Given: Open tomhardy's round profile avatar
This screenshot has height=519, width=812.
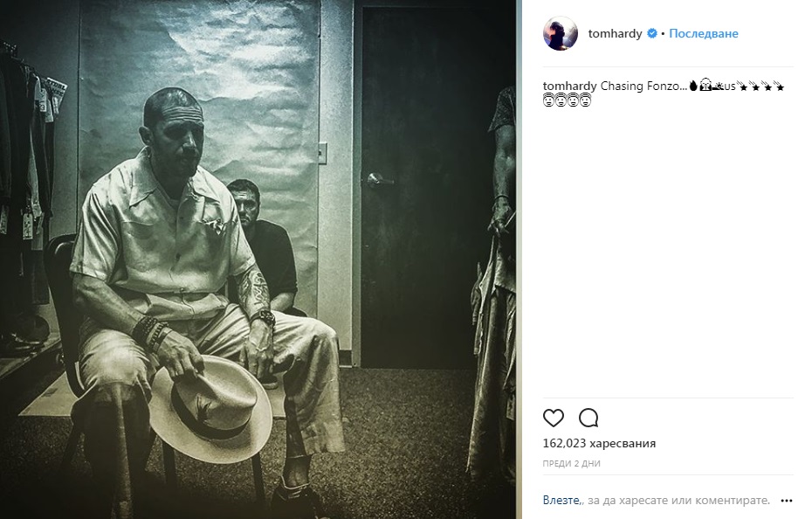Looking at the screenshot, I should pos(561,33).
